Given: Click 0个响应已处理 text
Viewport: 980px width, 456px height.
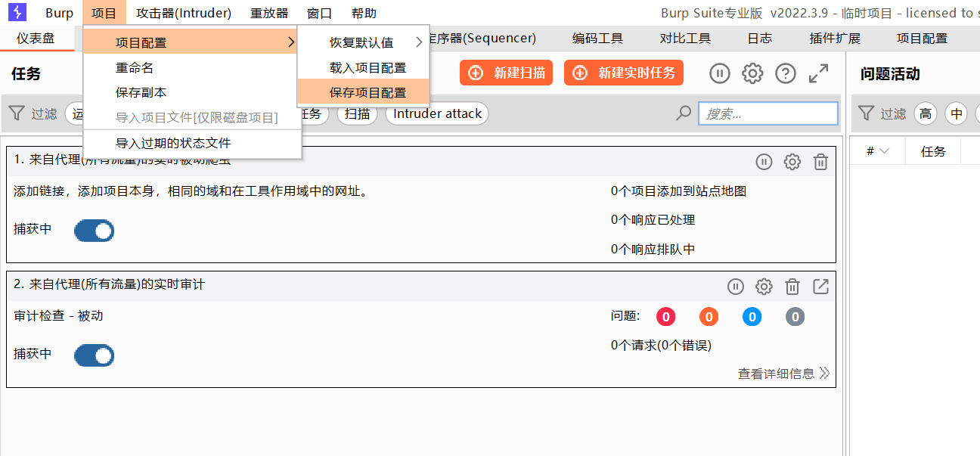Looking at the screenshot, I should pos(653,220).
